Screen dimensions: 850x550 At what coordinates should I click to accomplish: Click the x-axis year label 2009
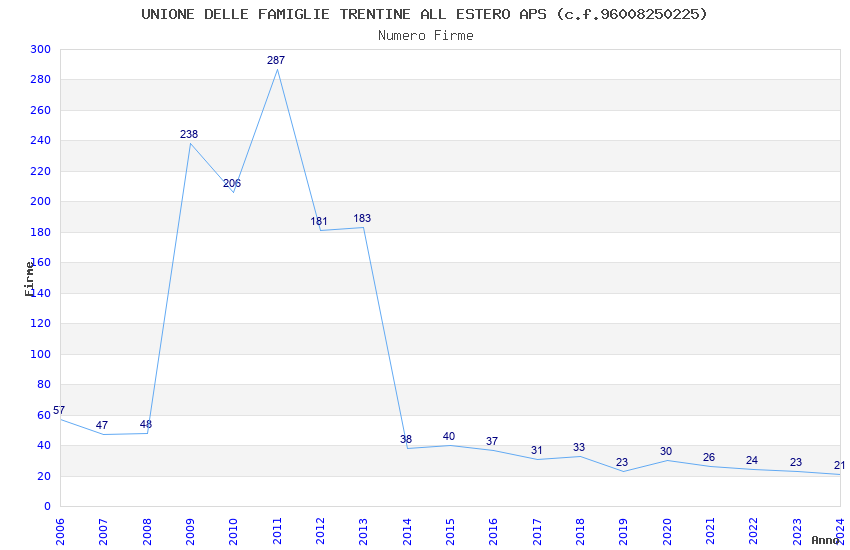190,532
